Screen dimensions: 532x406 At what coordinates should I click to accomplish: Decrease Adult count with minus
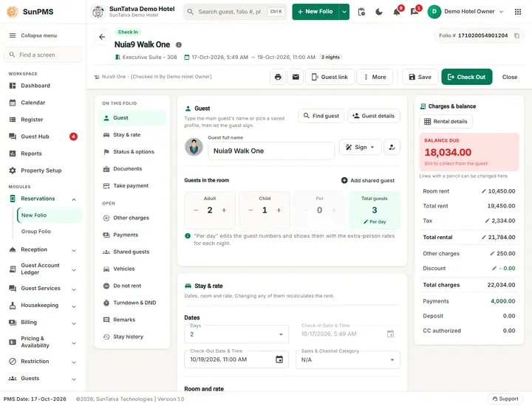(196, 210)
